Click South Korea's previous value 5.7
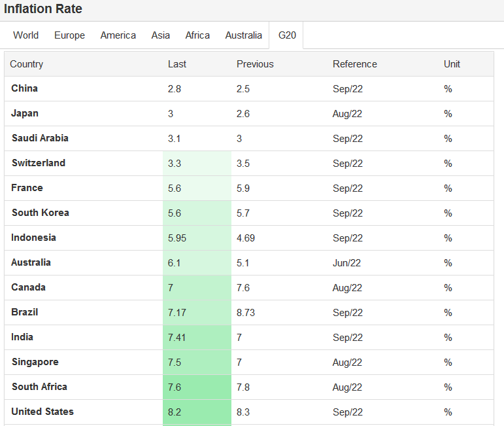Viewport: 504px width, 426px height. (x=243, y=213)
